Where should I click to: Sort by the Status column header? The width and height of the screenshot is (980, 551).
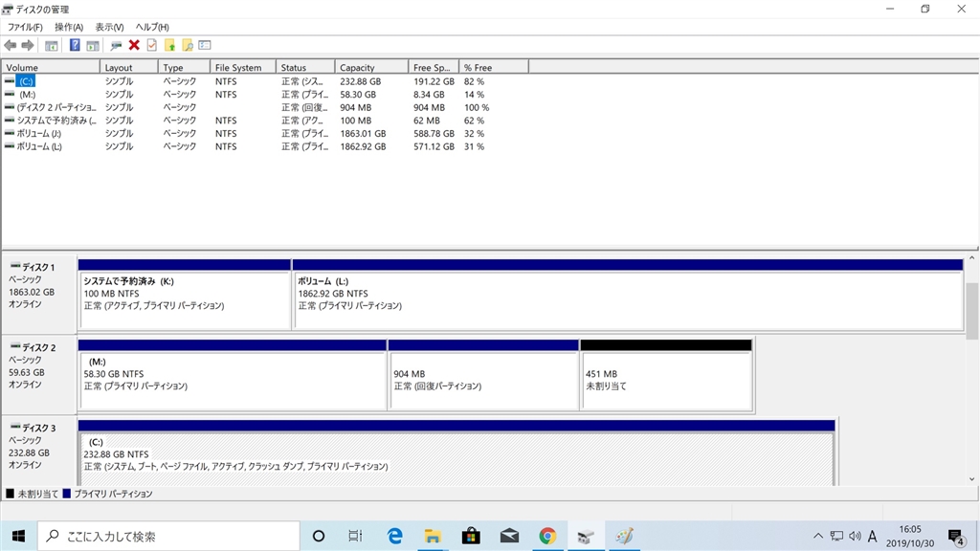point(305,68)
